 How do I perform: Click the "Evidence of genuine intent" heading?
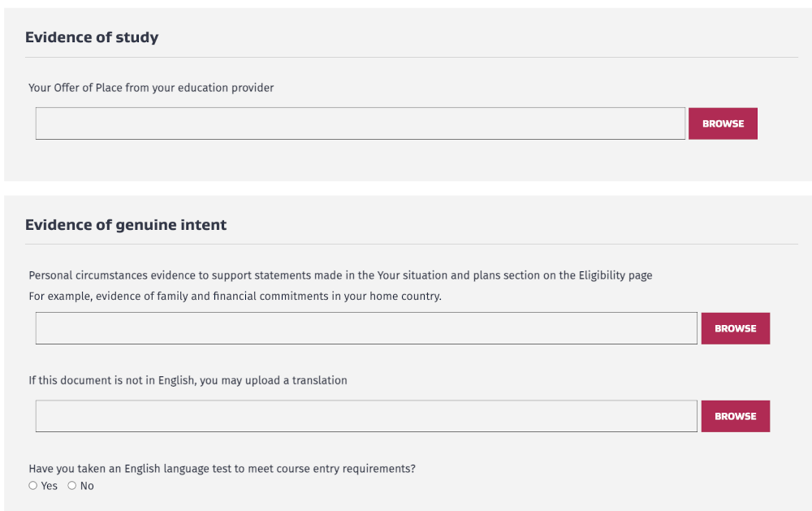coord(126,225)
